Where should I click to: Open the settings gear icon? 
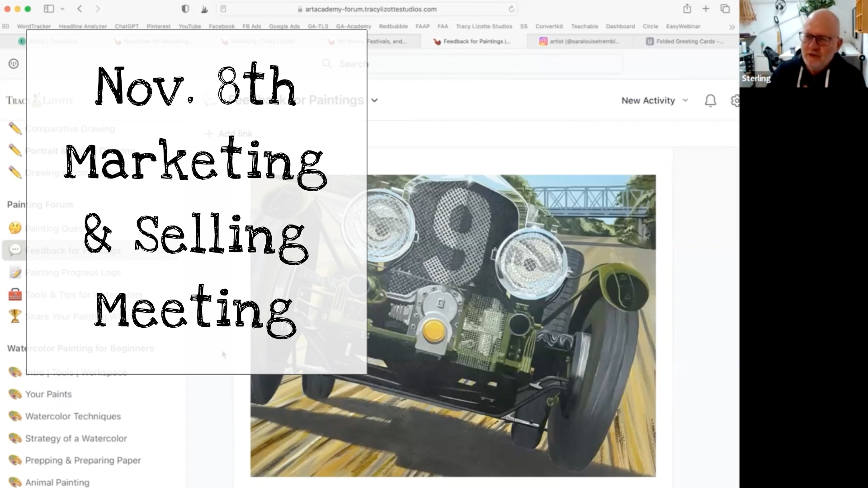(735, 100)
